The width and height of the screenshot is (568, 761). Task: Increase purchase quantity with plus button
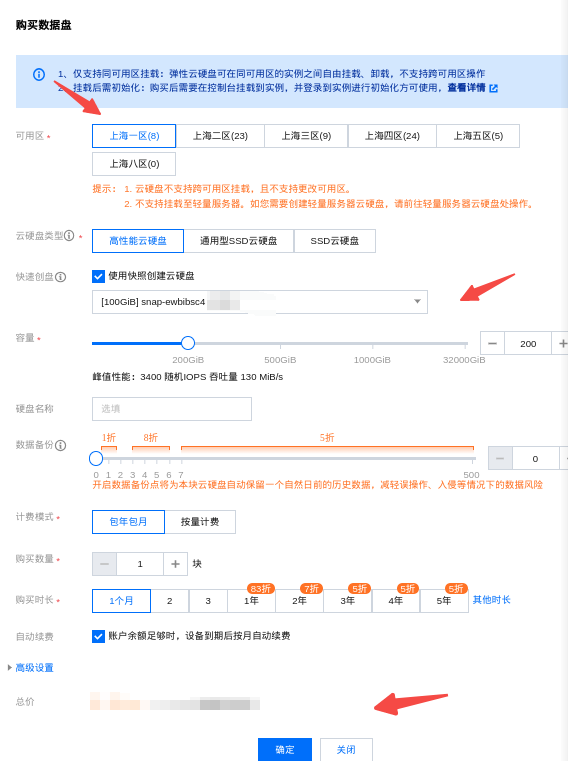175,564
